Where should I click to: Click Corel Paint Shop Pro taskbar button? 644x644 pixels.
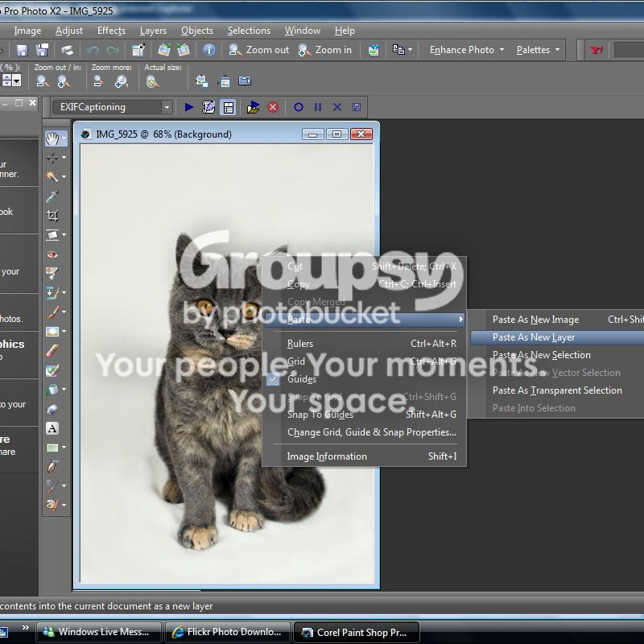click(x=357, y=632)
